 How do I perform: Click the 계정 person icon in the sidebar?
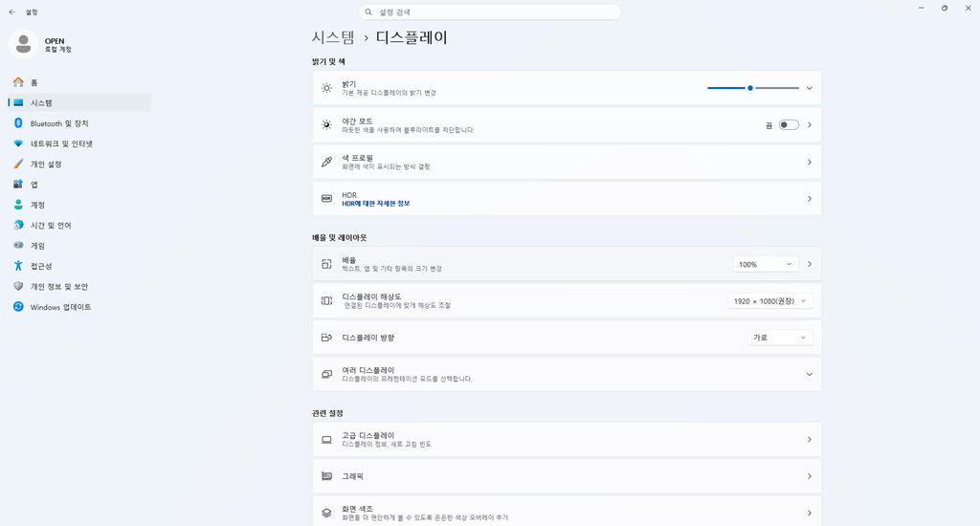click(x=18, y=205)
